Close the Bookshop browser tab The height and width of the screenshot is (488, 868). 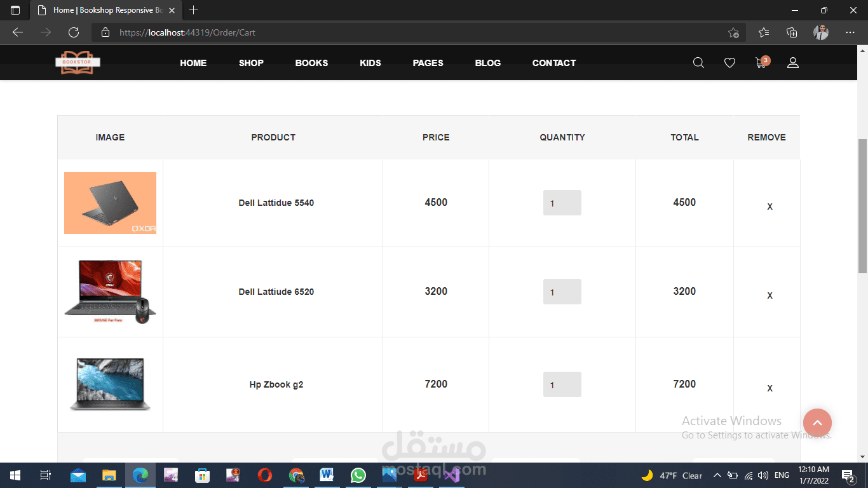click(172, 10)
